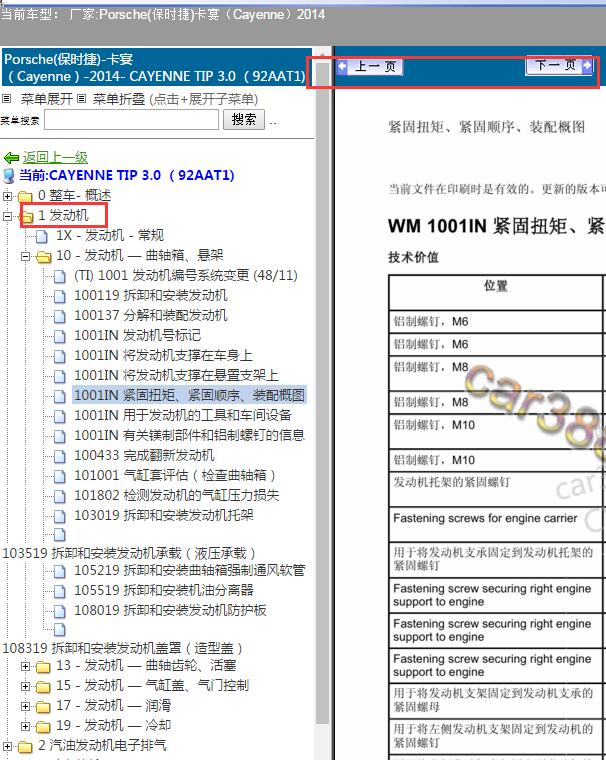Click document icon beside 100137 分解和装配发动机
The height and width of the screenshot is (760, 606).
pos(60,316)
